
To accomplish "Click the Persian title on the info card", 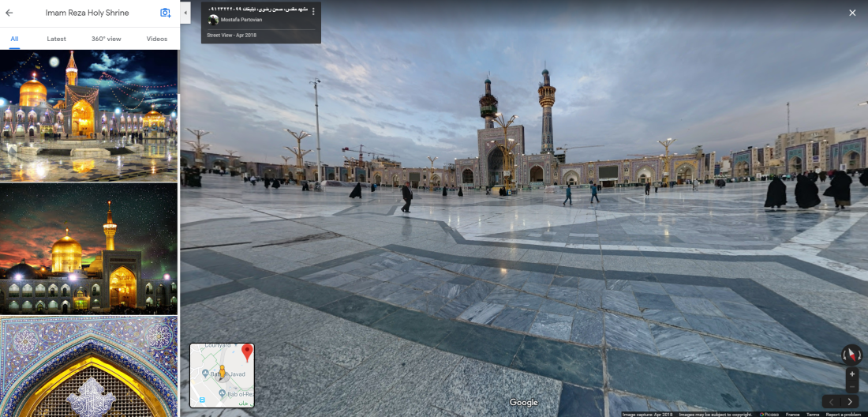I will tap(258, 10).
